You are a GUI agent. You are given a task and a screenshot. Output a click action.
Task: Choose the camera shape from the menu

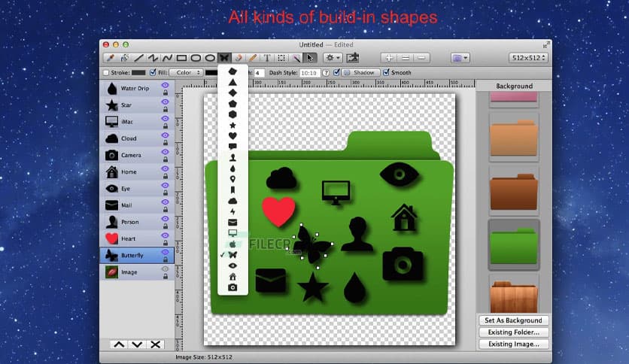pyautogui.click(x=232, y=287)
